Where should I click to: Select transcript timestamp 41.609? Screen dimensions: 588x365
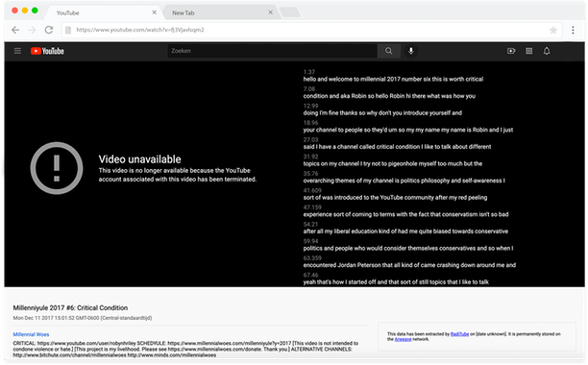click(x=312, y=190)
